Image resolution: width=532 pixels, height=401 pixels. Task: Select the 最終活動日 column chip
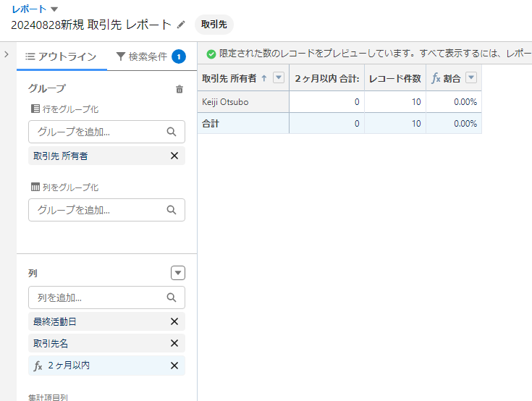pyautogui.click(x=106, y=321)
